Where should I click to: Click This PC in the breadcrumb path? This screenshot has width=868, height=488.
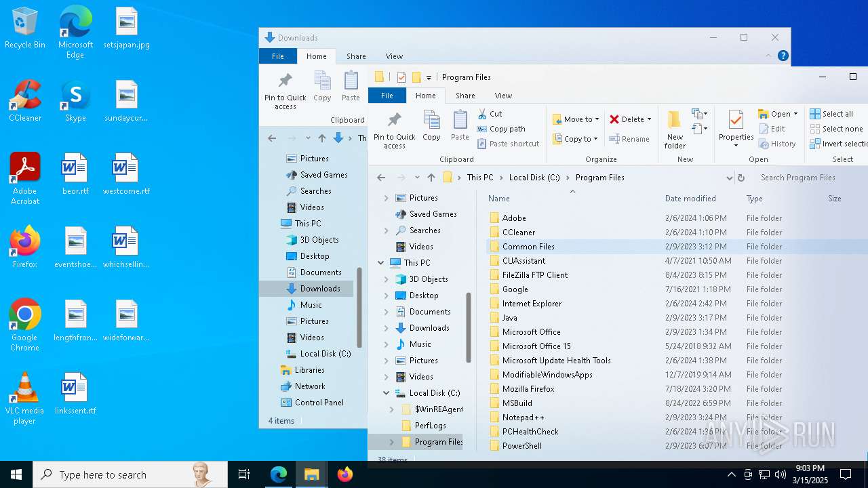[480, 178]
